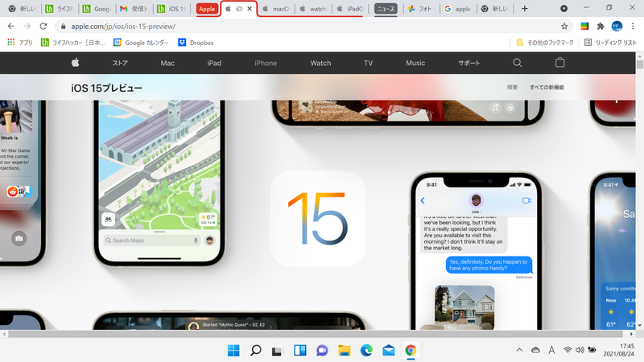Screen dimensions: 644x362
Task: Expand the ニュース tab group
Action: [386, 9]
